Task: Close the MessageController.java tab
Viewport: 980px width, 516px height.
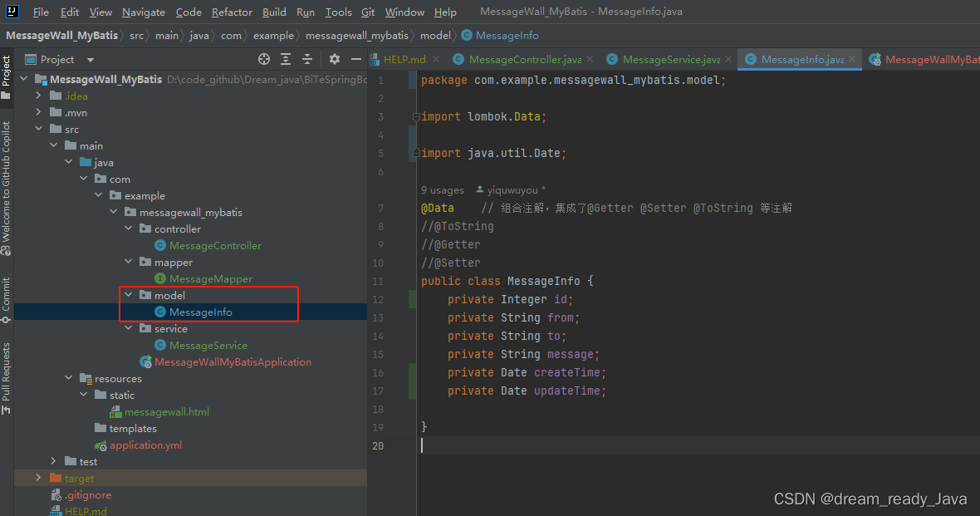Action: point(590,60)
